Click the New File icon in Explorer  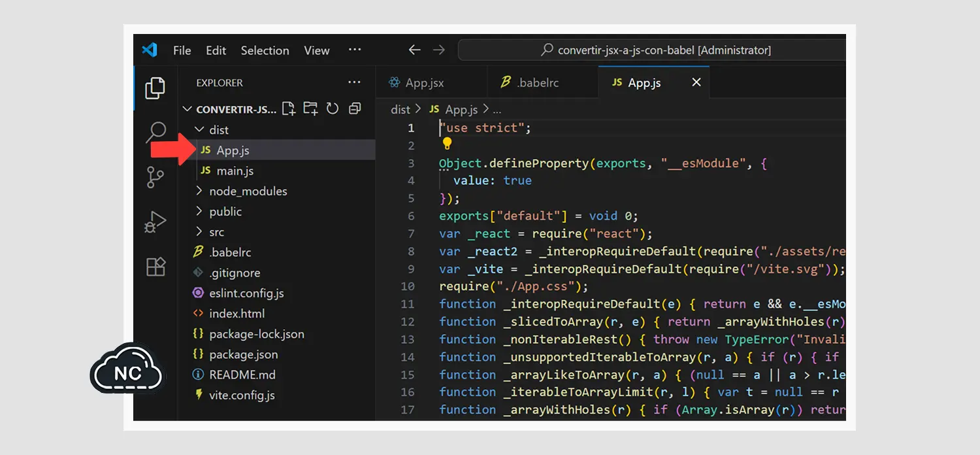(288, 109)
